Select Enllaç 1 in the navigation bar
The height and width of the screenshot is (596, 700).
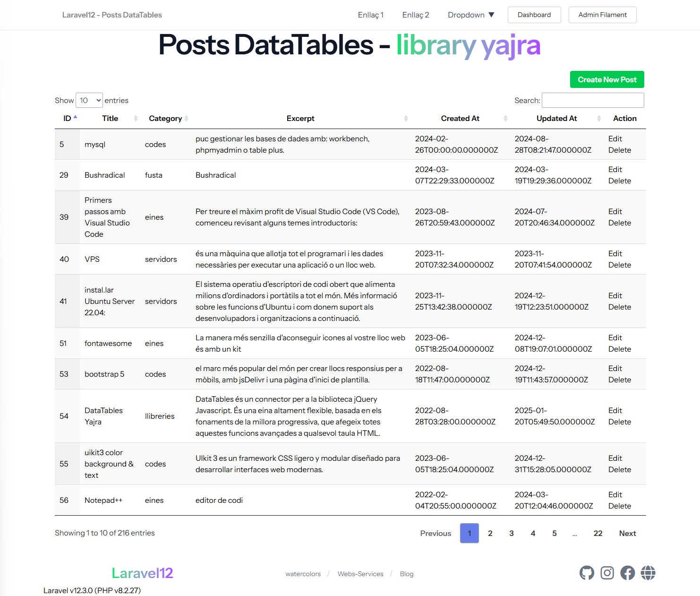click(370, 15)
